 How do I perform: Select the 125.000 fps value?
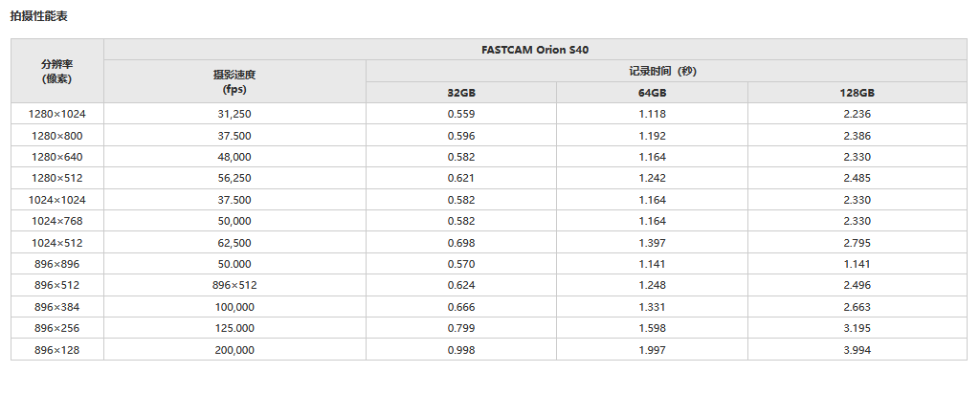tap(234, 328)
